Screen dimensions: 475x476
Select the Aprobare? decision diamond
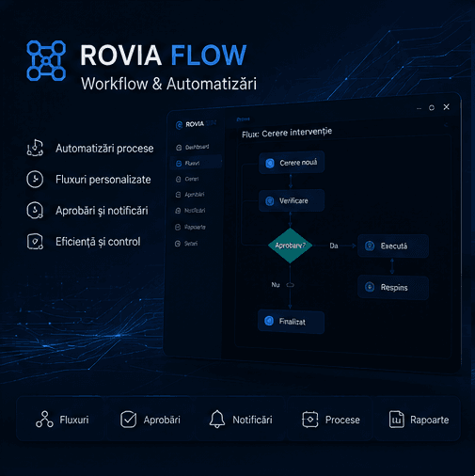290,246
